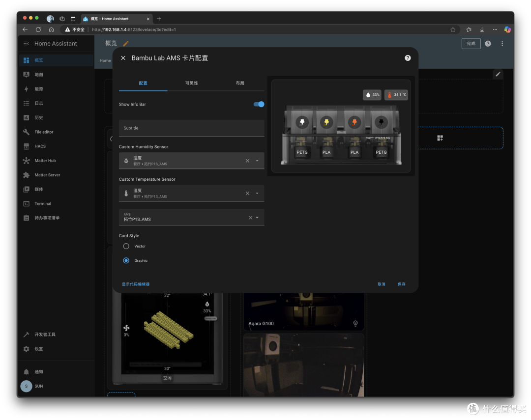Screen dimensions: 531x420
Task: Open the notifications bell icon
Action: click(27, 371)
